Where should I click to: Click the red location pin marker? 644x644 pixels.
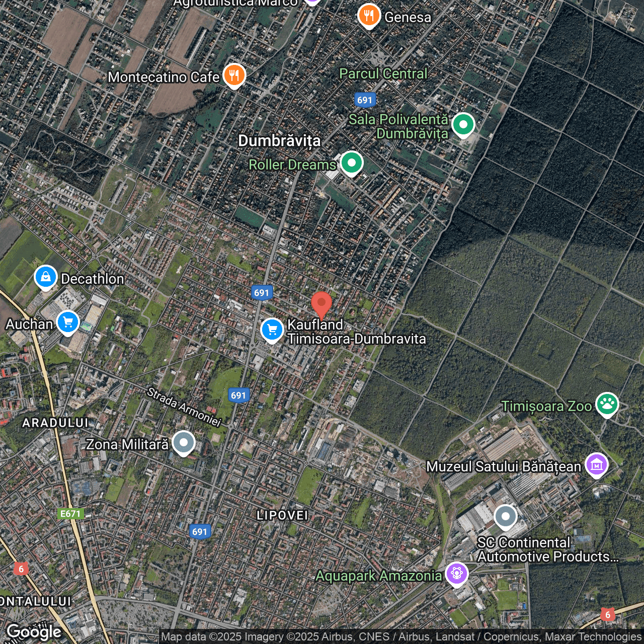321,304
